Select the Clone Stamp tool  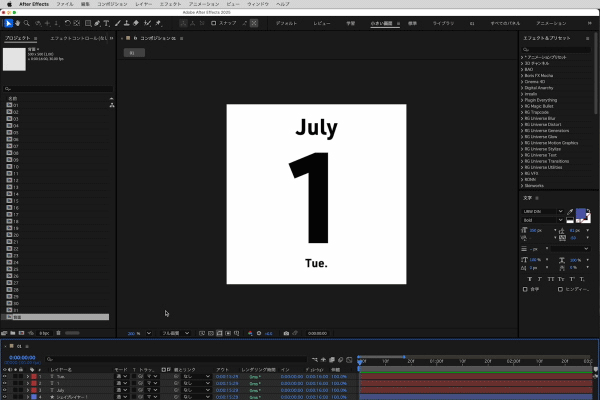126,23
